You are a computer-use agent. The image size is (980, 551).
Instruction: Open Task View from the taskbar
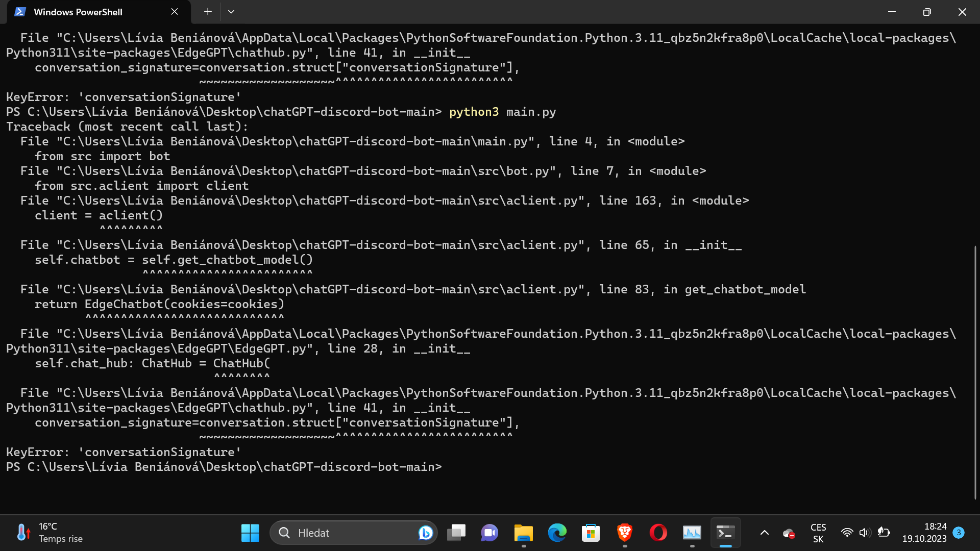click(x=456, y=533)
